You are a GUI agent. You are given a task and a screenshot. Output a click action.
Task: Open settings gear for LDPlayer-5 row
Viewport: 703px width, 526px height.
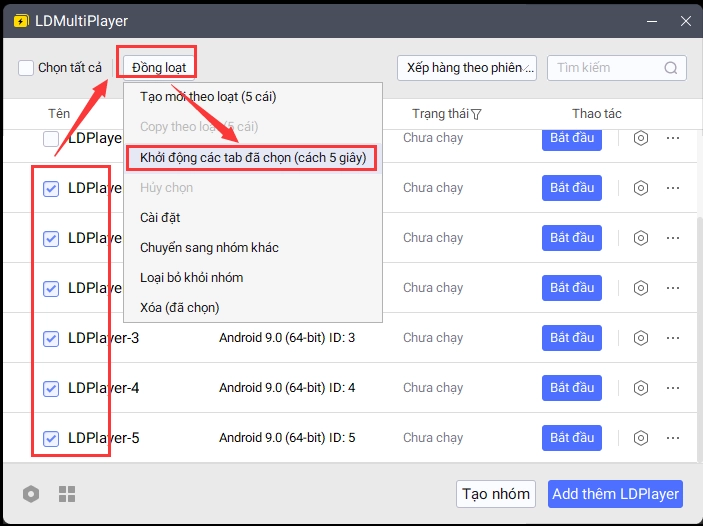point(641,438)
